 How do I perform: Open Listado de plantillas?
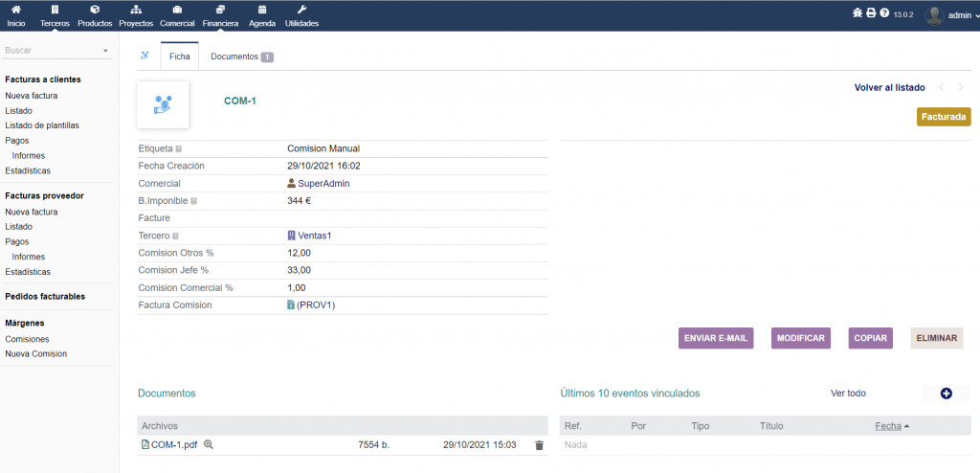point(42,125)
